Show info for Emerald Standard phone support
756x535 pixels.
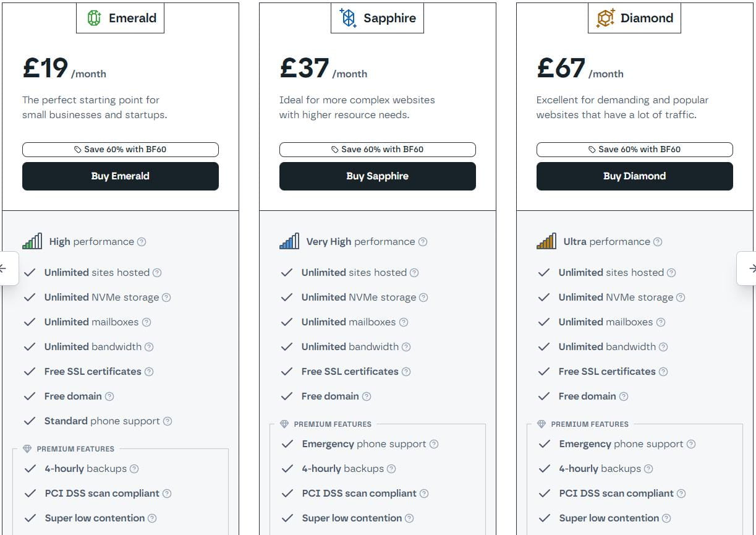coord(168,421)
